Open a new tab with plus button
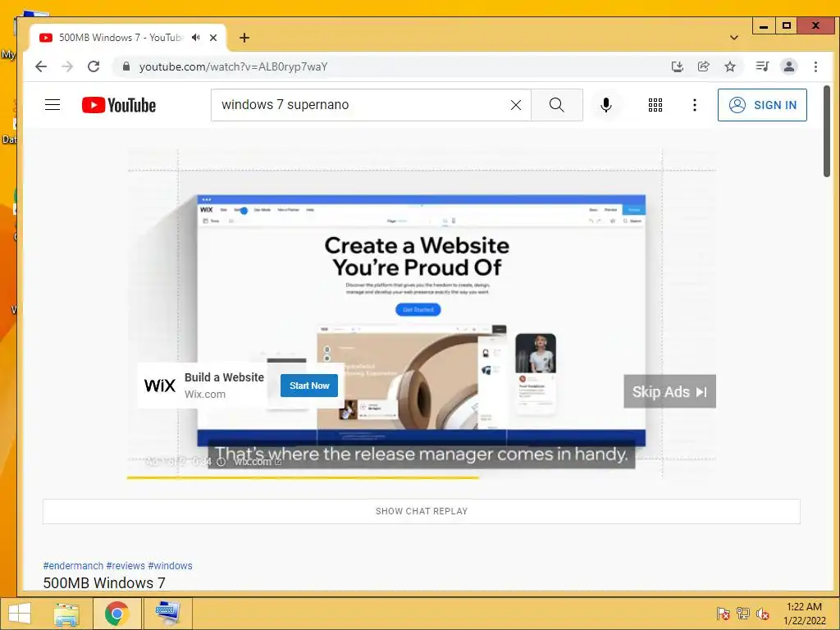 tap(244, 38)
